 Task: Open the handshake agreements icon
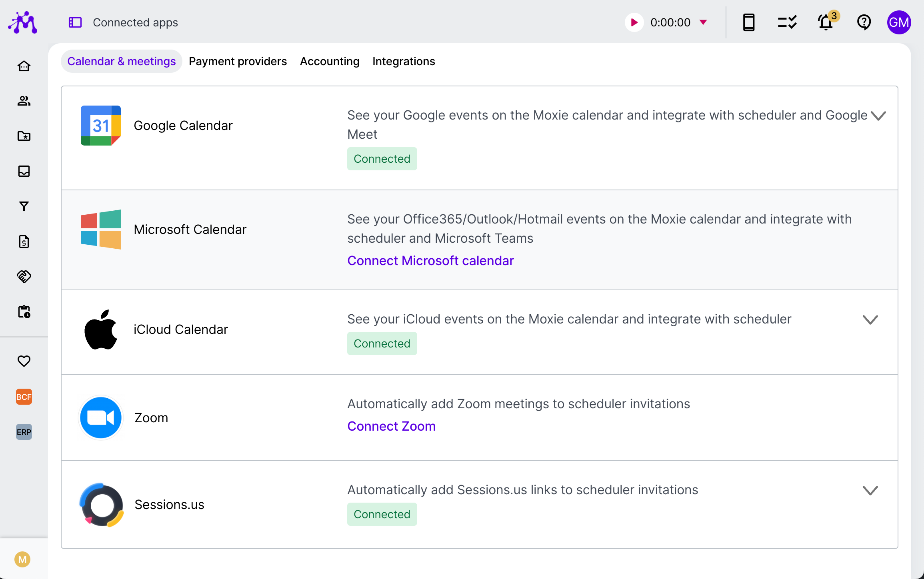pos(24,277)
